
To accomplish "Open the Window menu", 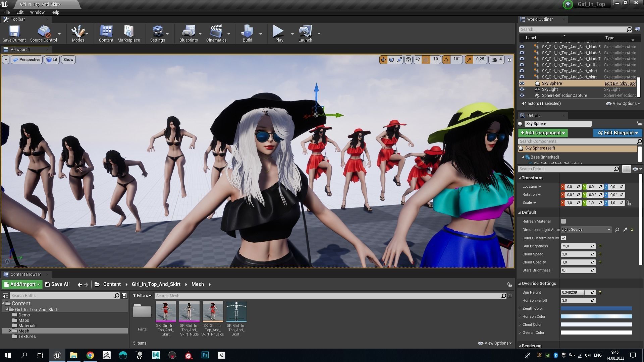I will coord(37,12).
